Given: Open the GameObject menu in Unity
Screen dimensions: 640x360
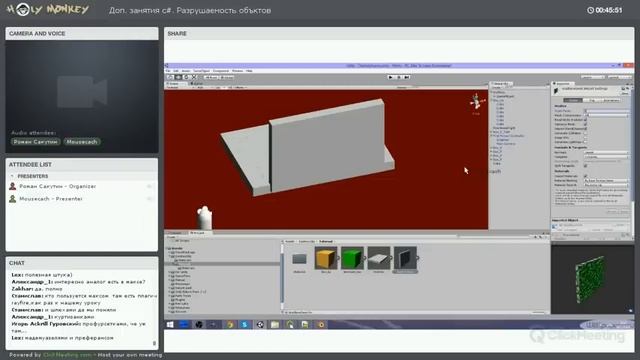Looking at the screenshot, I should click(201, 71).
